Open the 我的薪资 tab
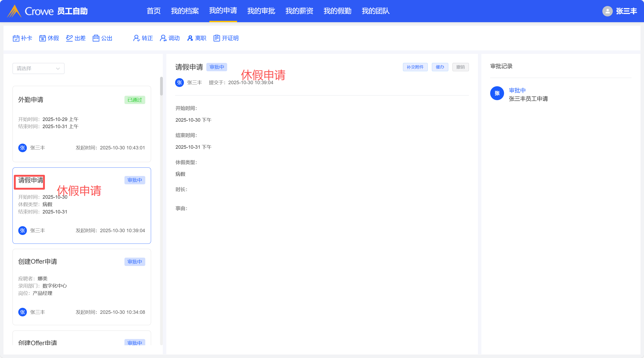The image size is (644, 358). (x=299, y=11)
